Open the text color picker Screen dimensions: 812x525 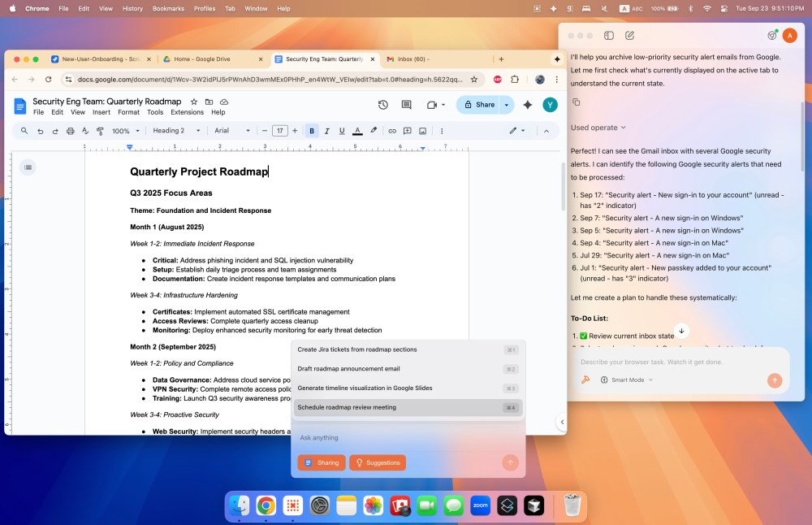click(356, 131)
